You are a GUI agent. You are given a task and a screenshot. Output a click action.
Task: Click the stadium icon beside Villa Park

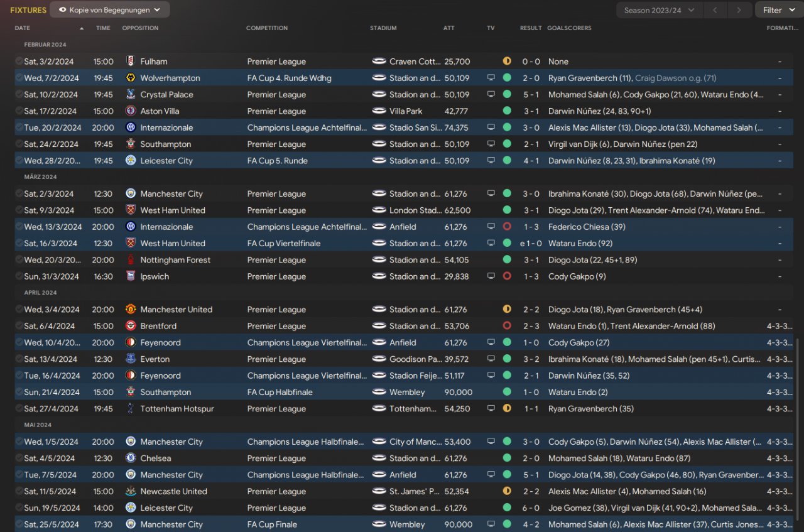pos(379,111)
